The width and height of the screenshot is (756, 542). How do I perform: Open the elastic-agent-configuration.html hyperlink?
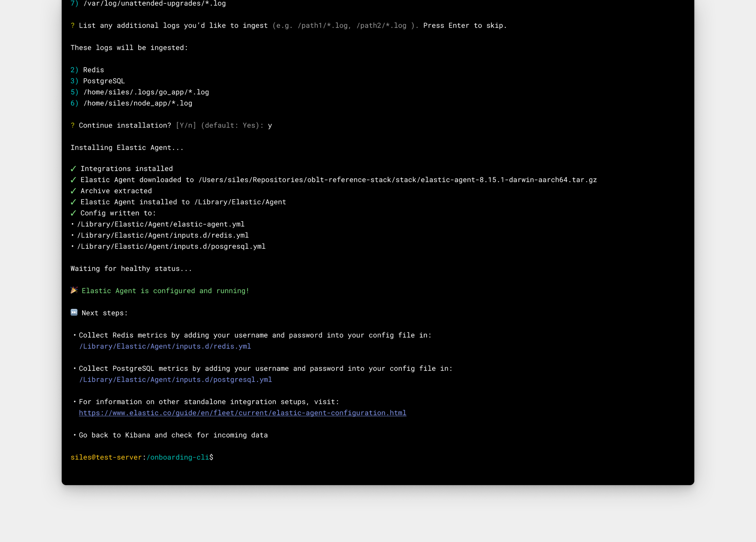[x=242, y=413]
